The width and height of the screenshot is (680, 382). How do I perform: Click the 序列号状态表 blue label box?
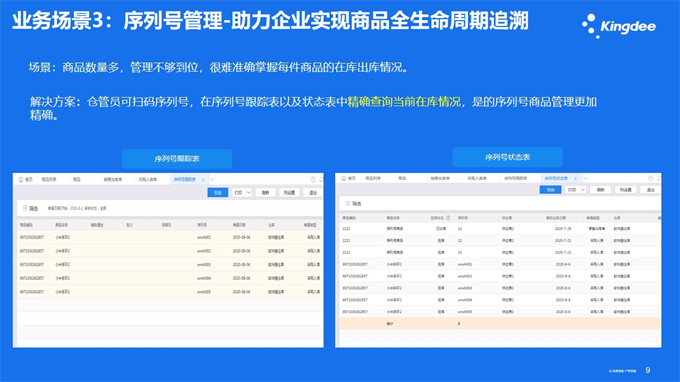[507, 157]
